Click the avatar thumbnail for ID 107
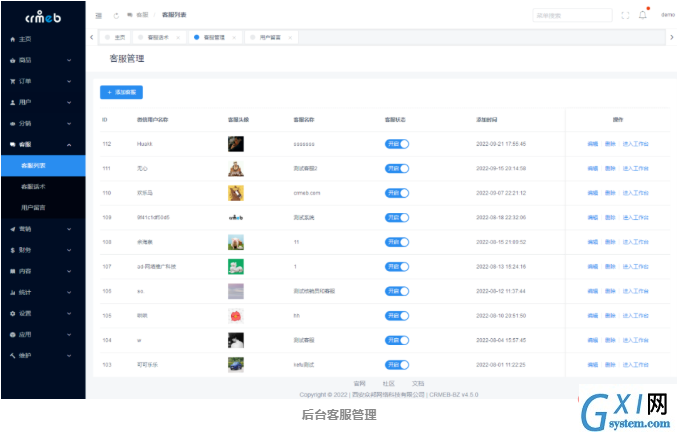Screen dimensions: 677x432 click(236, 267)
